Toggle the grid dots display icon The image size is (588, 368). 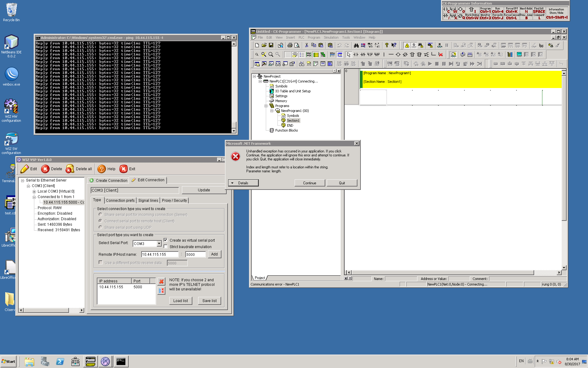point(288,55)
